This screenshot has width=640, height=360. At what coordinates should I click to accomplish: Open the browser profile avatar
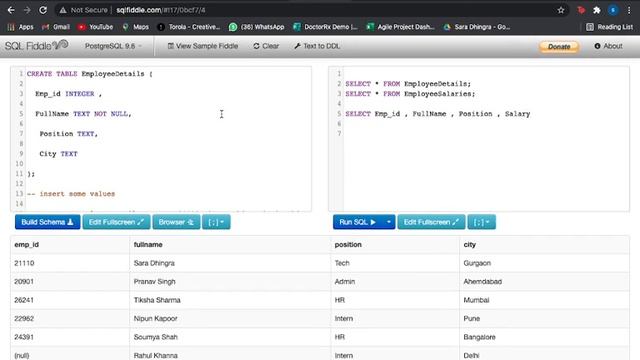pos(613,10)
